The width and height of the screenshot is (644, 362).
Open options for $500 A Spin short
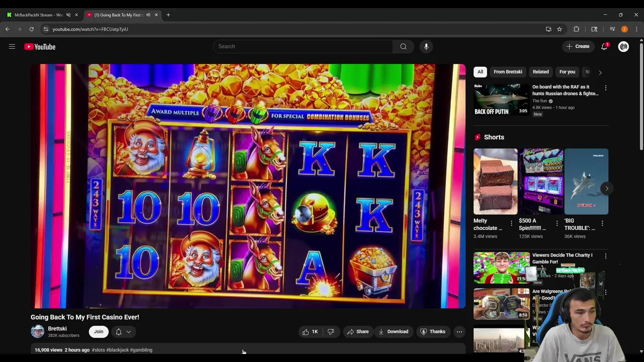pyautogui.click(x=557, y=223)
